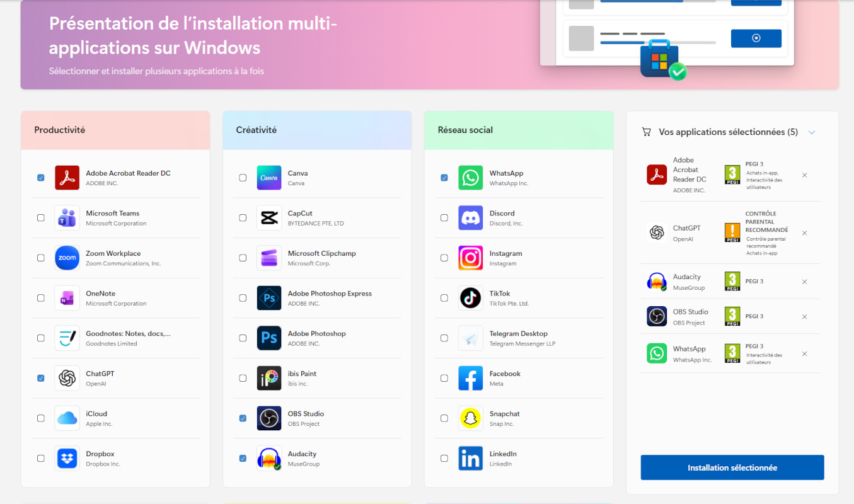
Task: Click the Adobe Photoshop Express icon
Action: 268,297
